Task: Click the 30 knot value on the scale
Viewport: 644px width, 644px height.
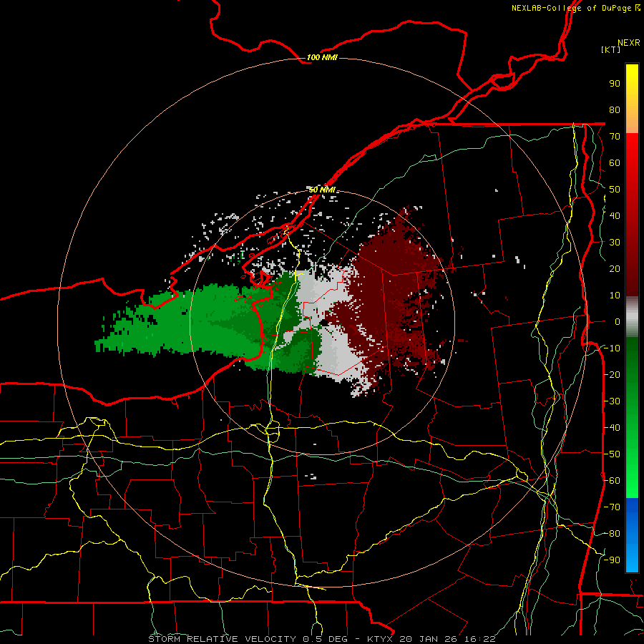Action: pyautogui.click(x=615, y=243)
